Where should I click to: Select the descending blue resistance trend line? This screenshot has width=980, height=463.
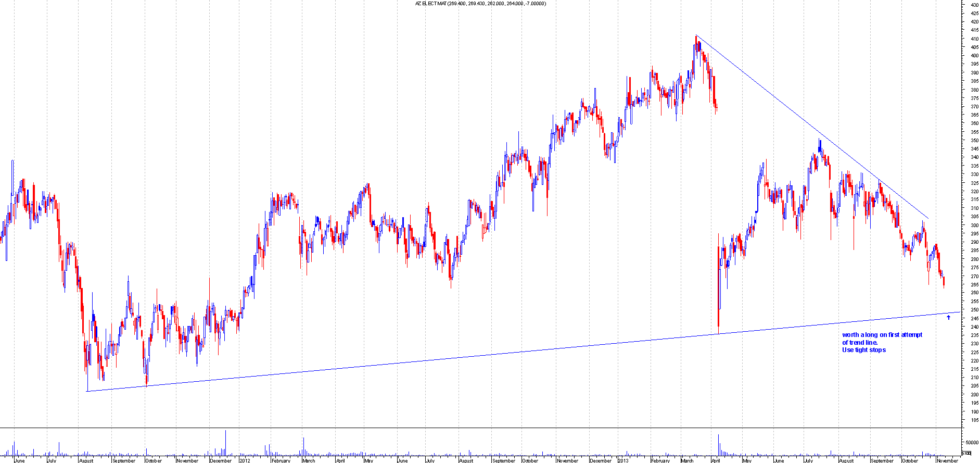(x=812, y=127)
